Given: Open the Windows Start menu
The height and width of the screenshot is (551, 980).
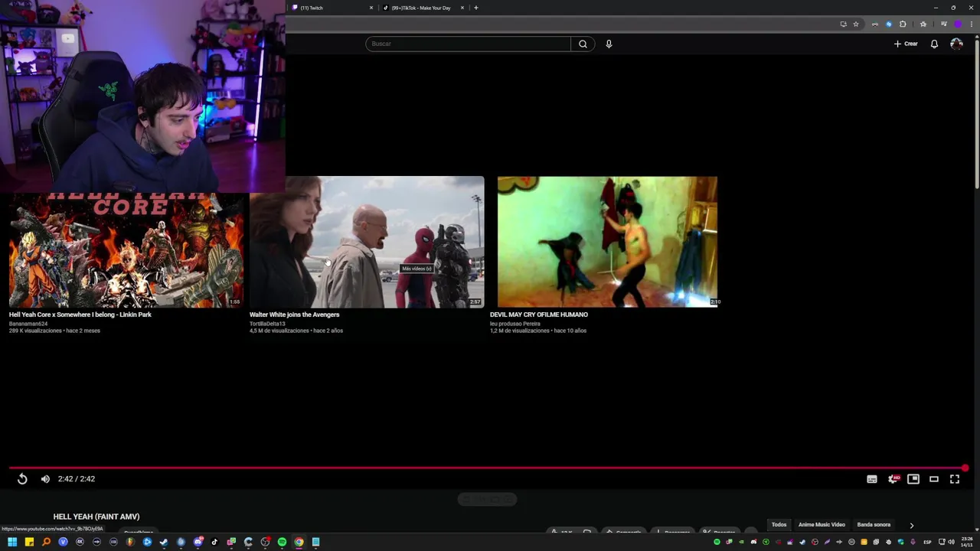Looking at the screenshot, I should [x=12, y=542].
